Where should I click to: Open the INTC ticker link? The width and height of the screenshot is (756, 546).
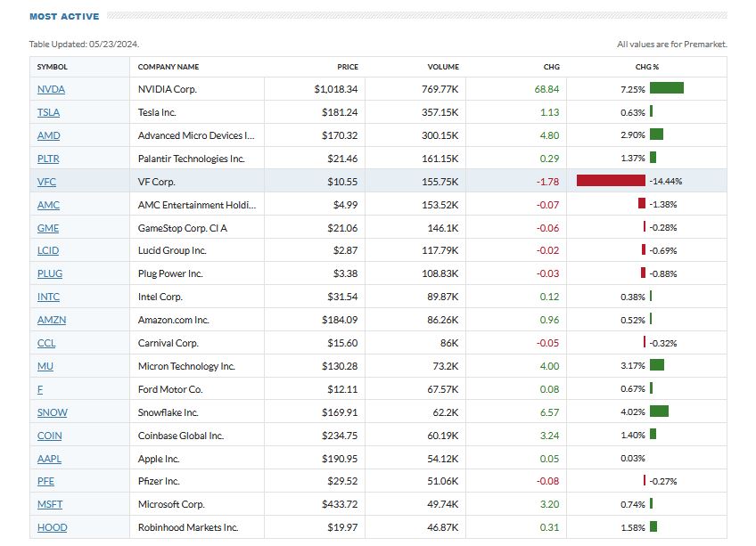click(x=49, y=297)
